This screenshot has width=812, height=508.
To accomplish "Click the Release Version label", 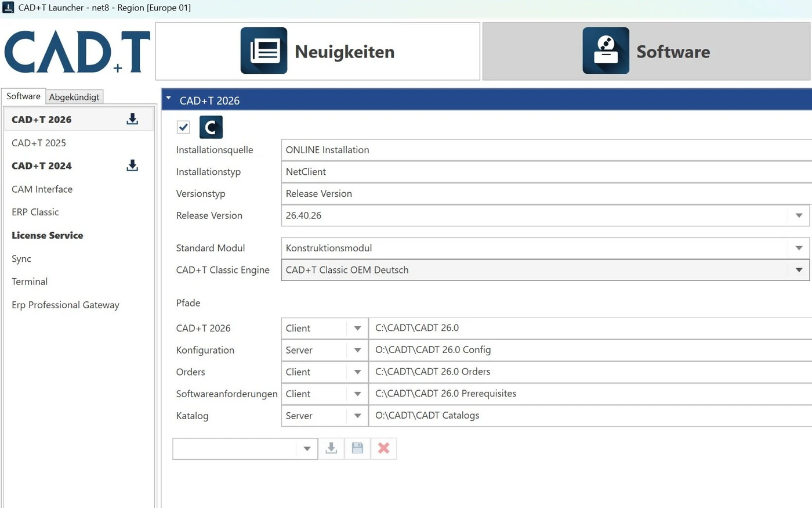I will click(209, 215).
